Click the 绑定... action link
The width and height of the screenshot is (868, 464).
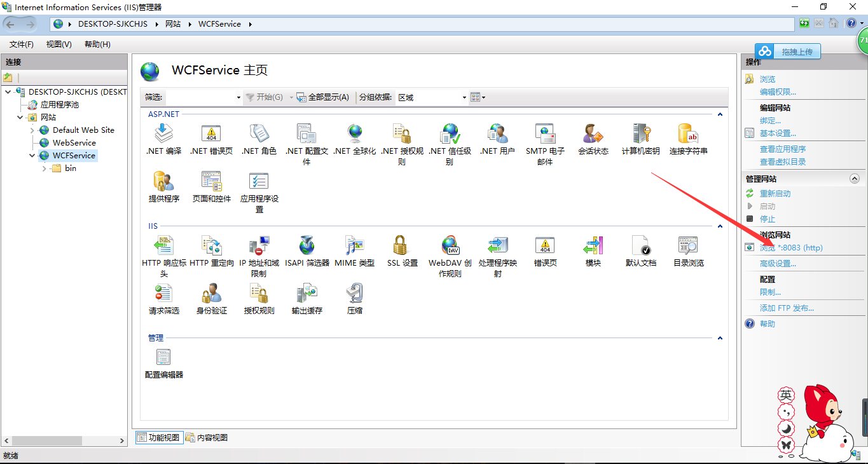770,121
